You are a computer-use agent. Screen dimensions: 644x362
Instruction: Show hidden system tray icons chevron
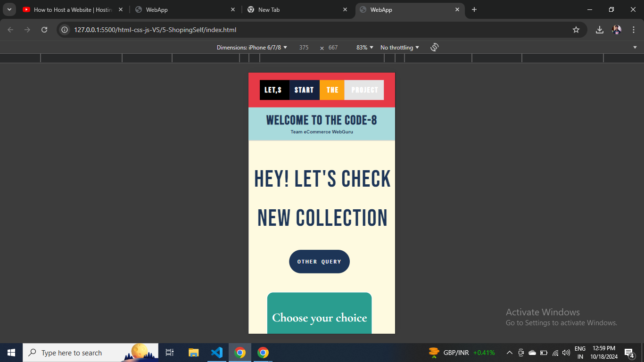(510, 353)
